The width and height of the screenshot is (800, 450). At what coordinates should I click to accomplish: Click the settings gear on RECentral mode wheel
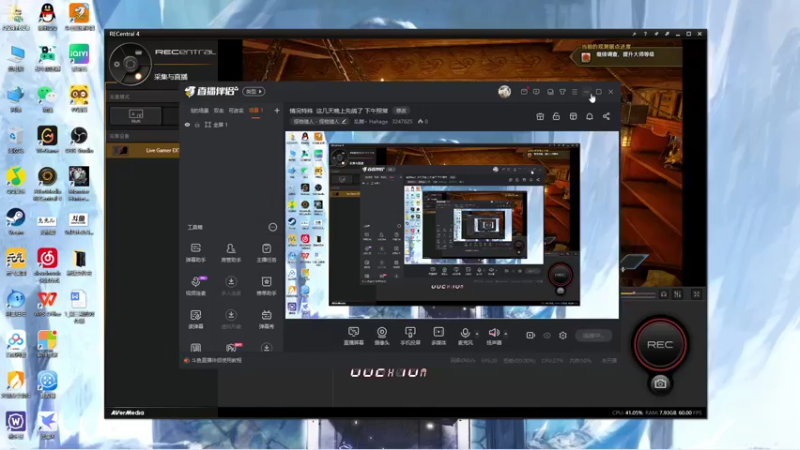click(117, 64)
